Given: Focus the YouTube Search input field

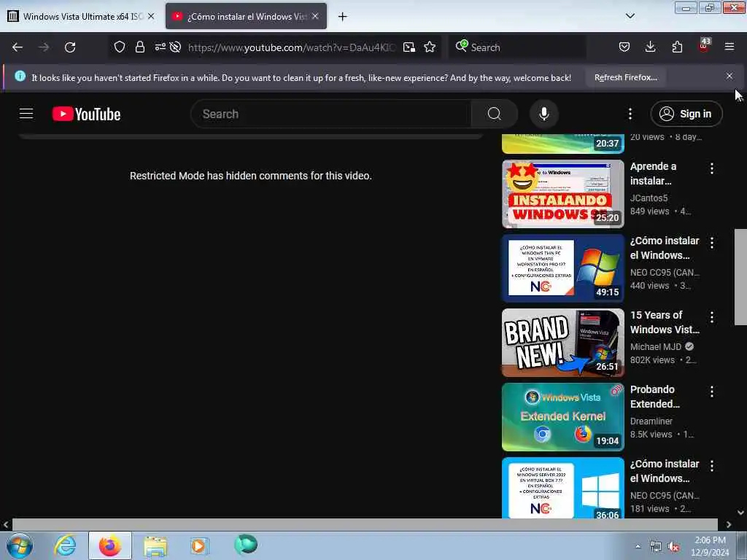Looking at the screenshot, I should (331, 114).
